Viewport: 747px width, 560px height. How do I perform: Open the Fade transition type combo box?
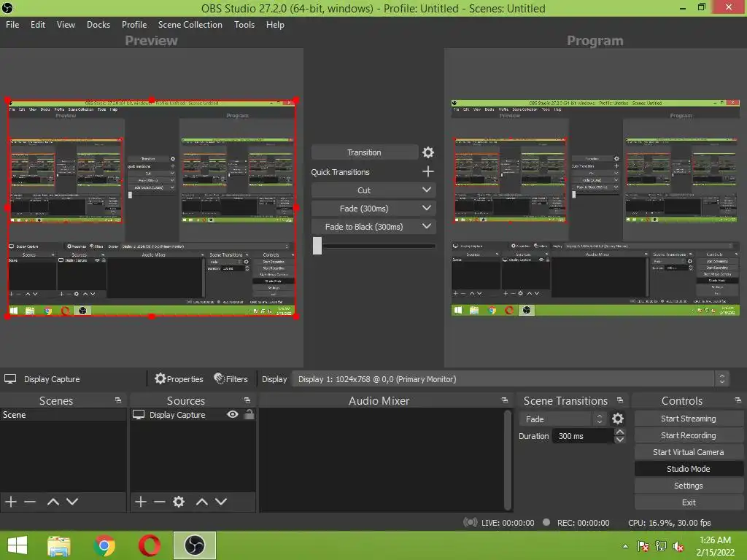563,419
